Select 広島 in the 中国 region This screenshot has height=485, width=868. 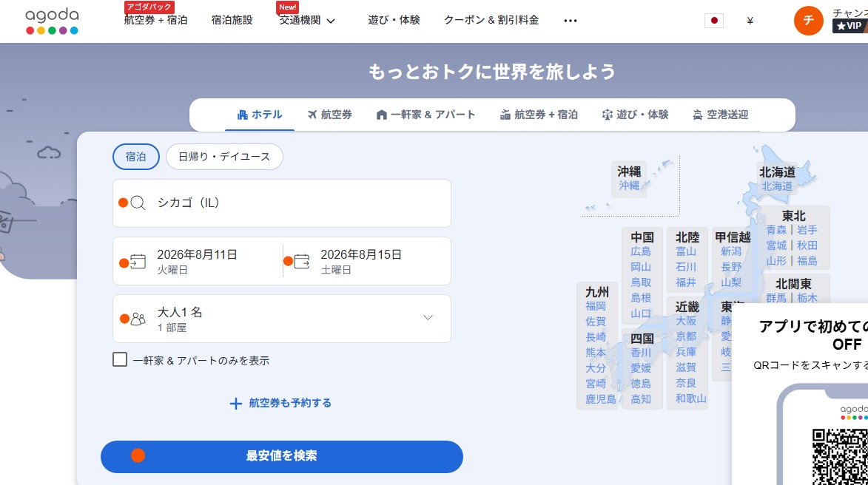(x=641, y=251)
